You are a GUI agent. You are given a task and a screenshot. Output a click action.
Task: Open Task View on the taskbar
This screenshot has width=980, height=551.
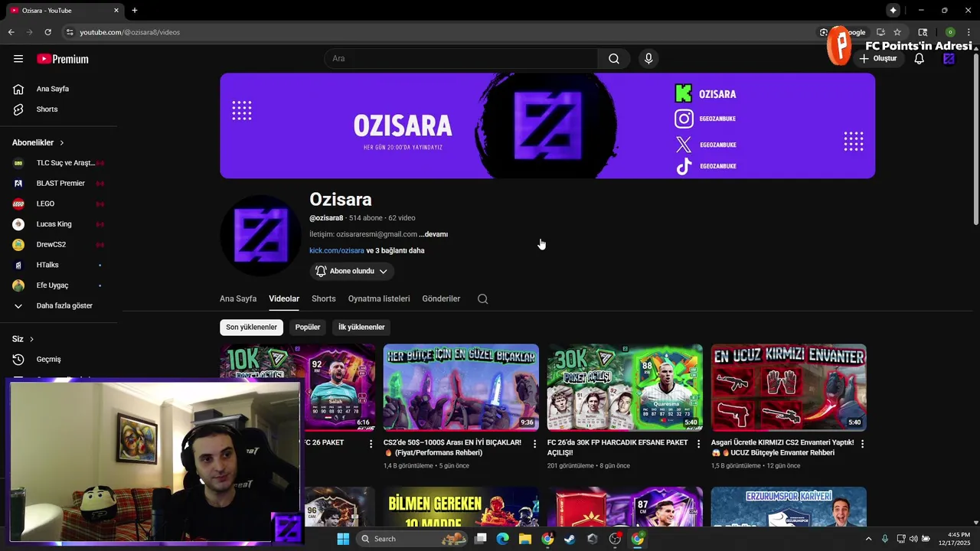click(x=481, y=539)
